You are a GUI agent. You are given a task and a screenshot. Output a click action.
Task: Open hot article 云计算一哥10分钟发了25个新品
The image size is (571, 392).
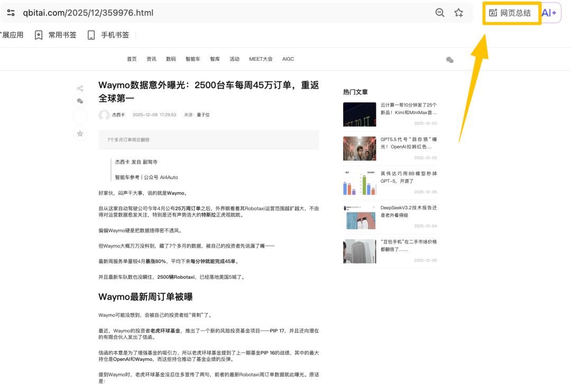coord(409,109)
